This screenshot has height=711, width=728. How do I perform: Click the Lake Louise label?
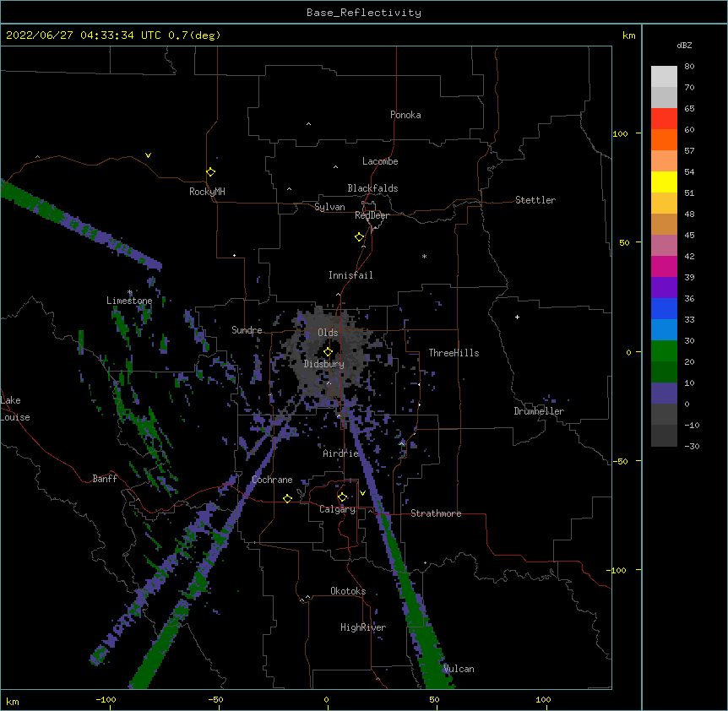click(15, 409)
